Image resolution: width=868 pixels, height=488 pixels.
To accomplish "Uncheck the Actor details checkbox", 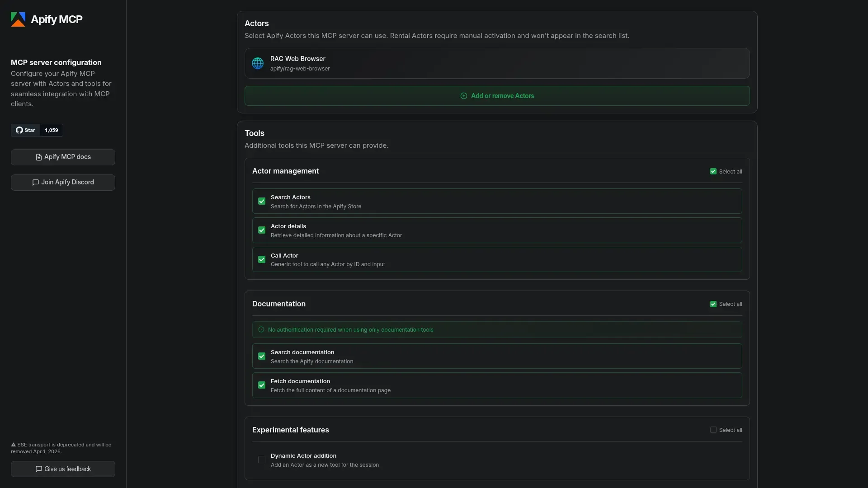I will (x=262, y=230).
